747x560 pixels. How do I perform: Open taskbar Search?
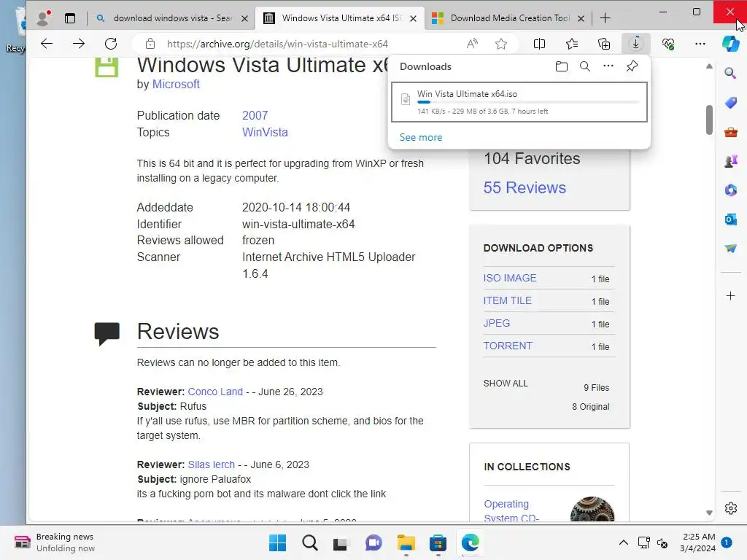tap(309, 542)
